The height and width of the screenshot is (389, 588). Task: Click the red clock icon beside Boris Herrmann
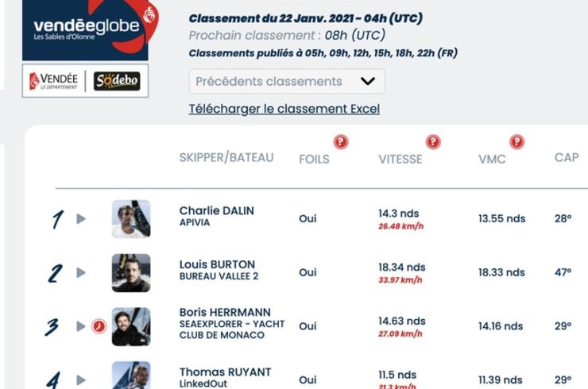click(99, 326)
